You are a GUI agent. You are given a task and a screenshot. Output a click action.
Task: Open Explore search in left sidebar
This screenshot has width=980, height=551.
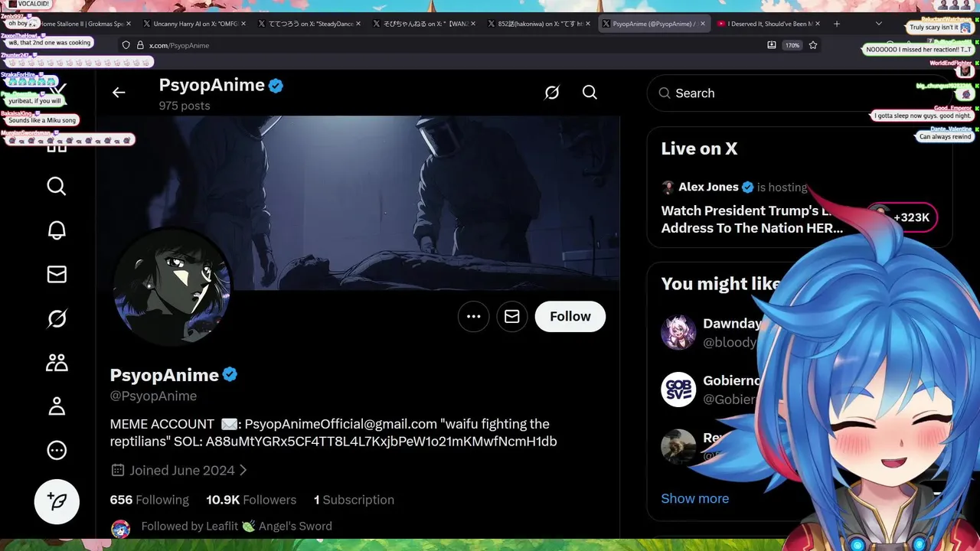[x=57, y=186]
